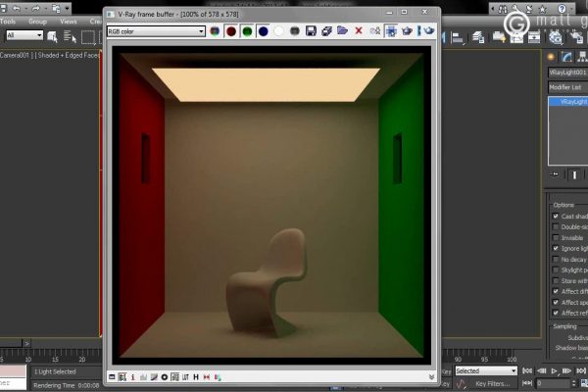Open Select by Name dialog

click(x=70, y=37)
